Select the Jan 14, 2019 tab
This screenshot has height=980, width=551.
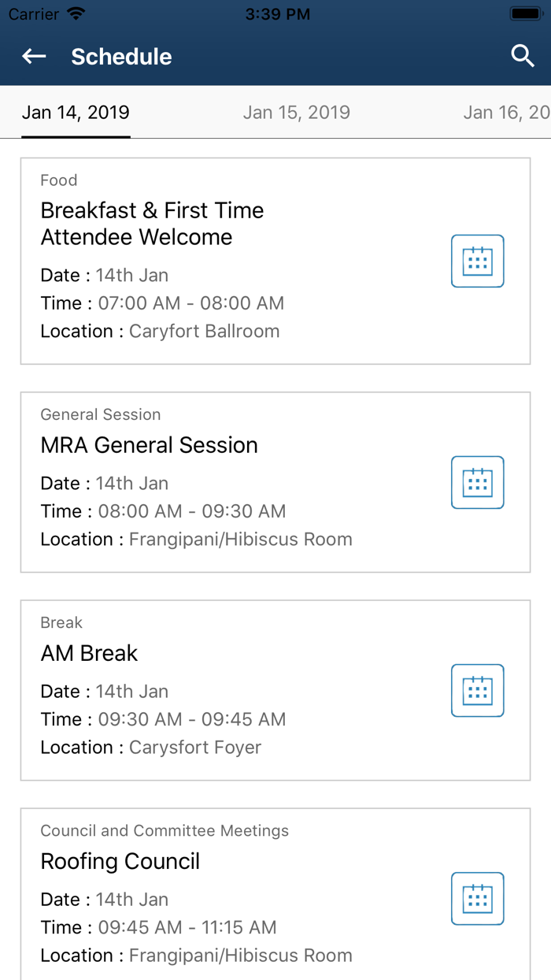pyautogui.click(x=76, y=113)
